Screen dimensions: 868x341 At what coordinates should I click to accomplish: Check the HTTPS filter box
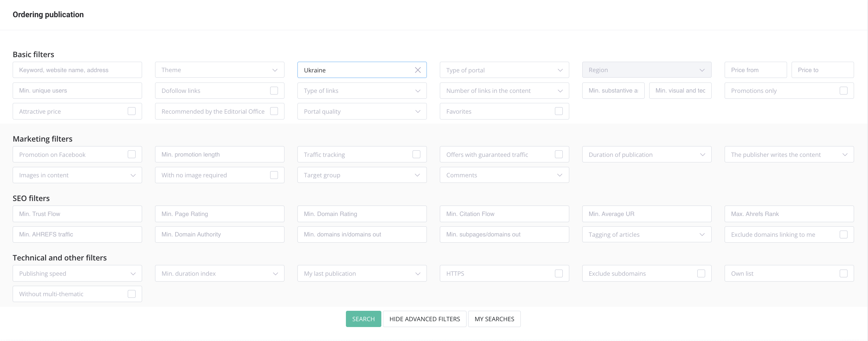click(x=559, y=273)
